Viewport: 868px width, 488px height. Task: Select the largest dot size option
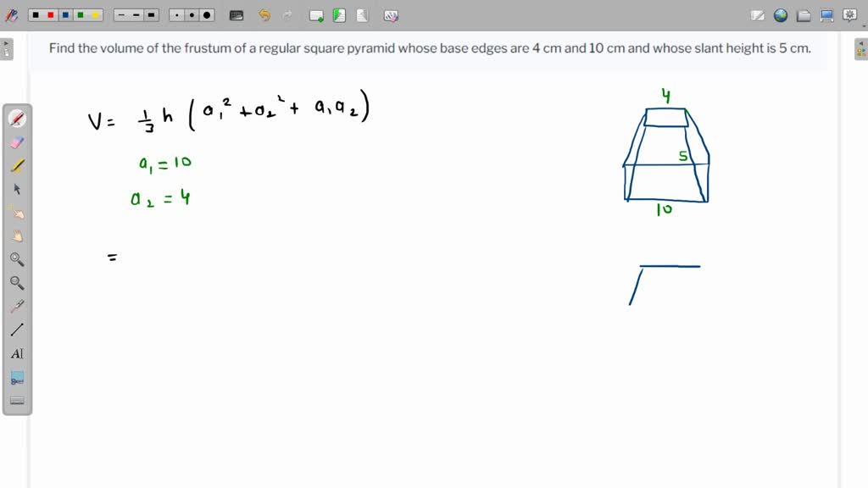[x=205, y=14]
